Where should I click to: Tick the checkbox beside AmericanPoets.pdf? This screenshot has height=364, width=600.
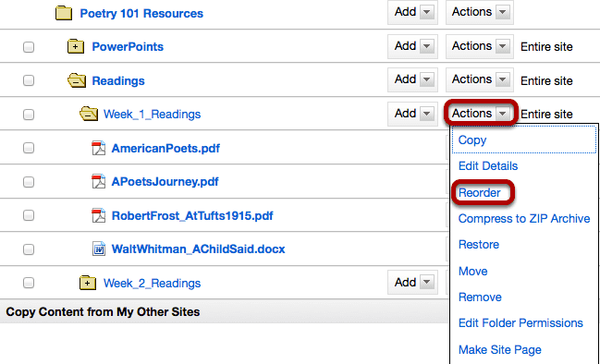coord(29,148)
